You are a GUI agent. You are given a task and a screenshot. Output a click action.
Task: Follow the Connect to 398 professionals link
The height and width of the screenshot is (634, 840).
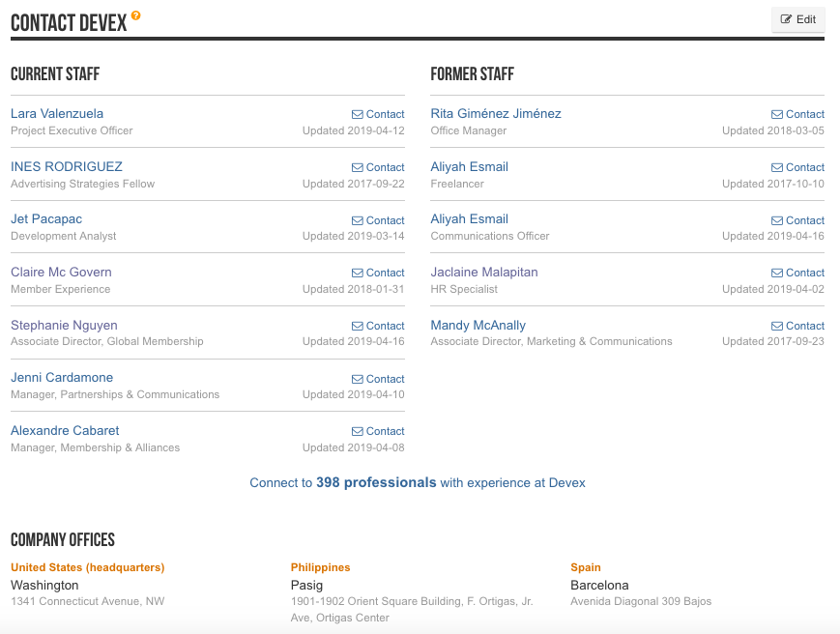click(418, 483)
